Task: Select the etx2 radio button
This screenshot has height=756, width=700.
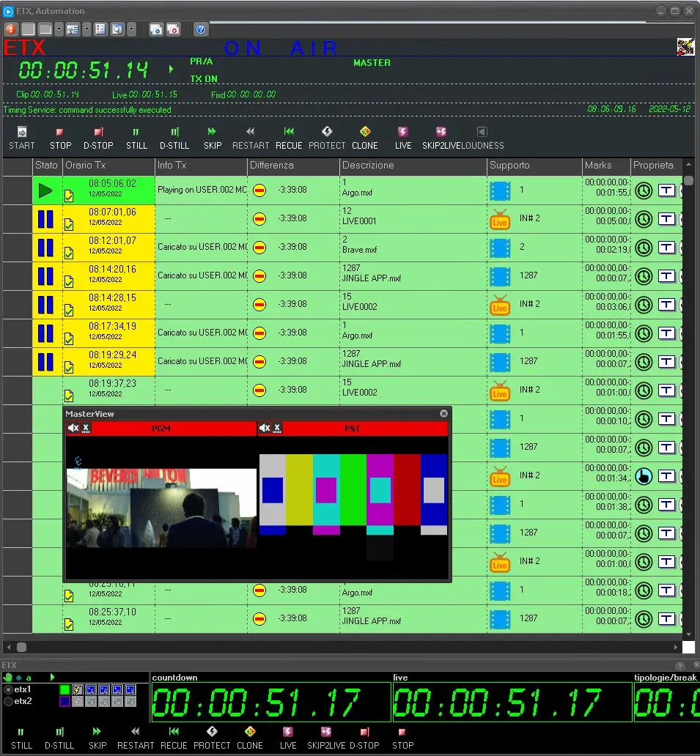Action: (9, 702)
